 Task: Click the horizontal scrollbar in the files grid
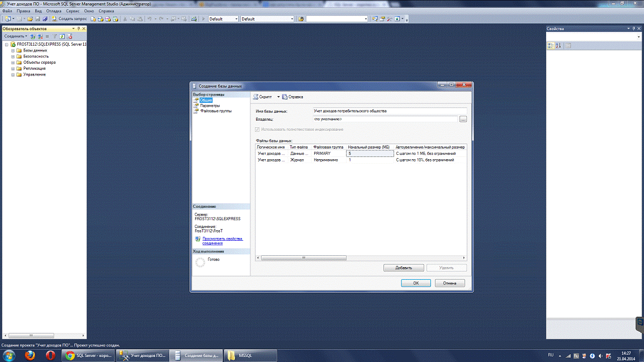[305, 258]
